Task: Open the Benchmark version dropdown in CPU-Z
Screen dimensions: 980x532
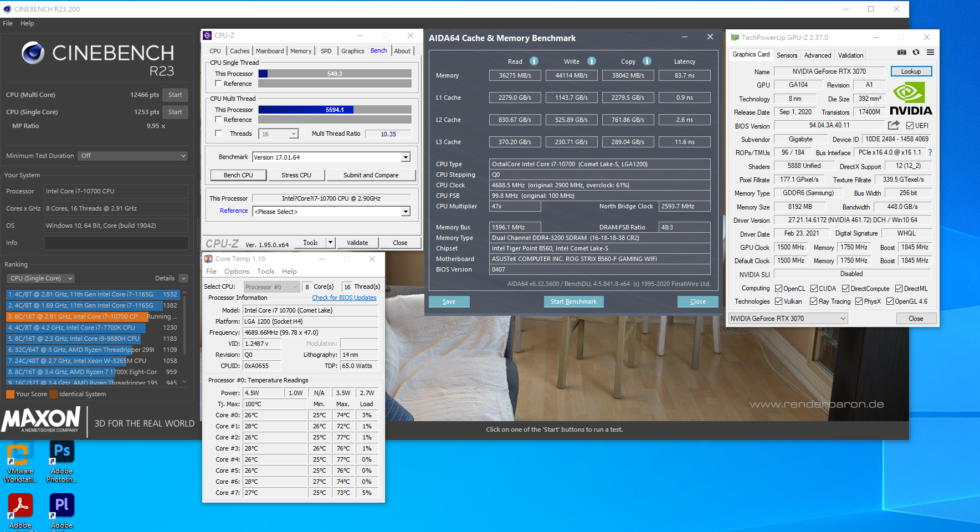Action: pos(406,157)
